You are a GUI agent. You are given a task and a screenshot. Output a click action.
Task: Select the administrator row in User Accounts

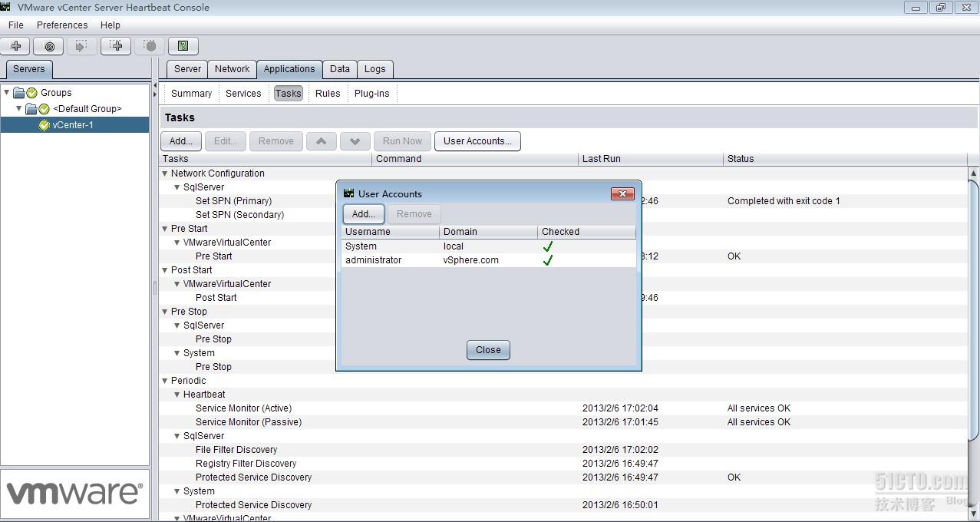pos(489,260)
